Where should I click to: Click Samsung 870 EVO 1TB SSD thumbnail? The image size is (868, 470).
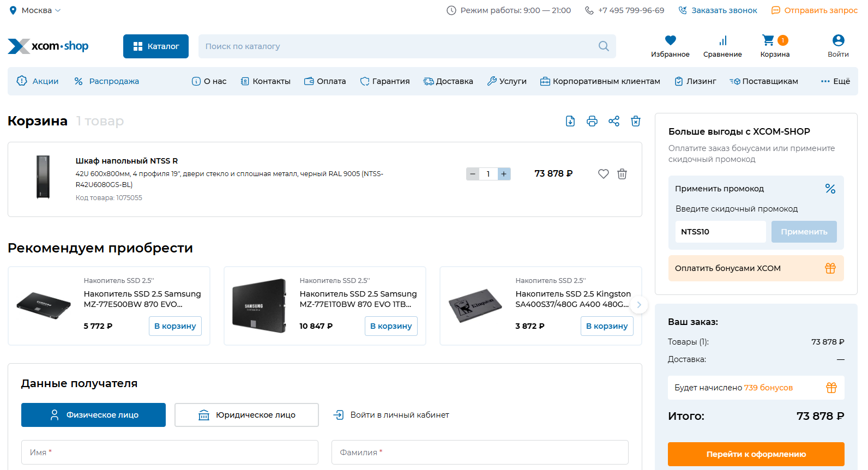260,306
